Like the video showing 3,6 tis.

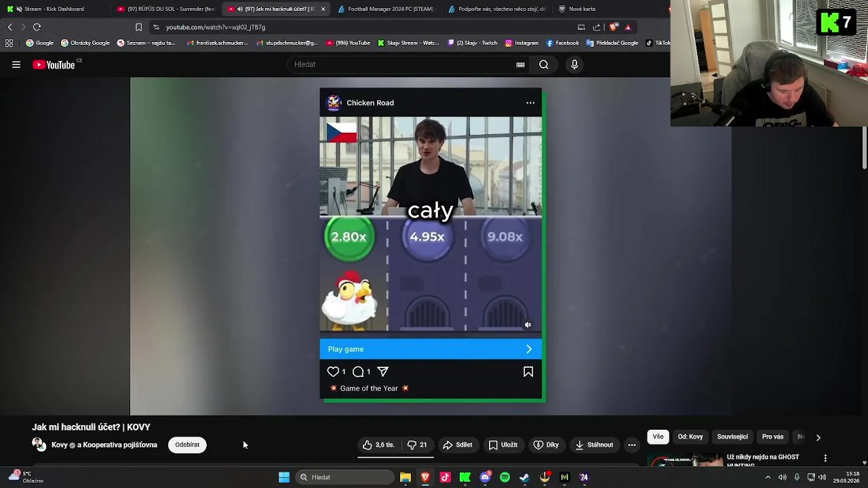pos(378,445)
